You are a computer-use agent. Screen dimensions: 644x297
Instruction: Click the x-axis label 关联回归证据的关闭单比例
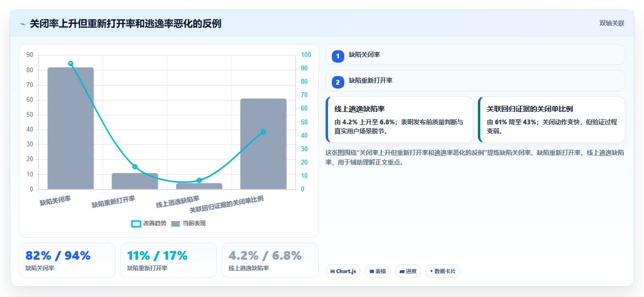point(227,204)
